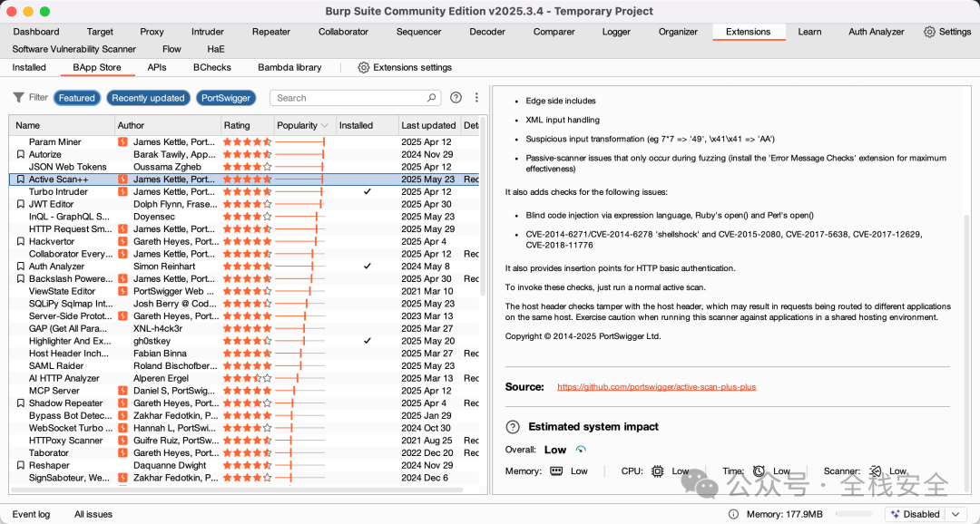Viewport: 980px width, 524px height.
Task: Open the active-scan-plus-plus GitHub source link
Action: click(x=657, y=387)
